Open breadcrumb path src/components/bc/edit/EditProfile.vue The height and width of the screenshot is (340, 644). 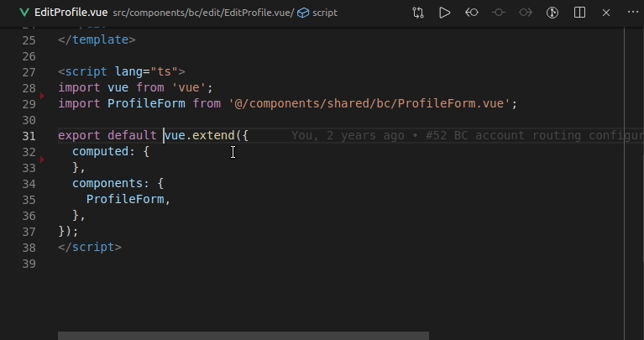[x=203, y=13]
